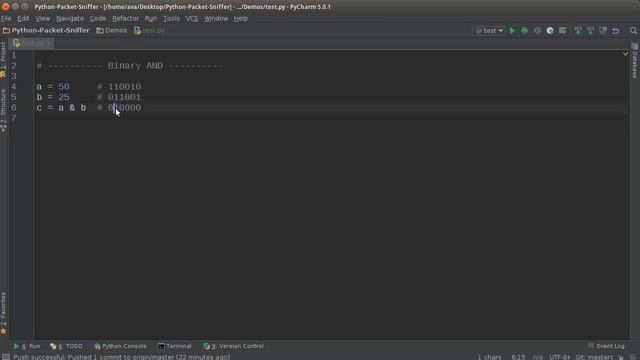Open the Event Log
The height and width of the screenshot is (360, 640).
[606, 346]
